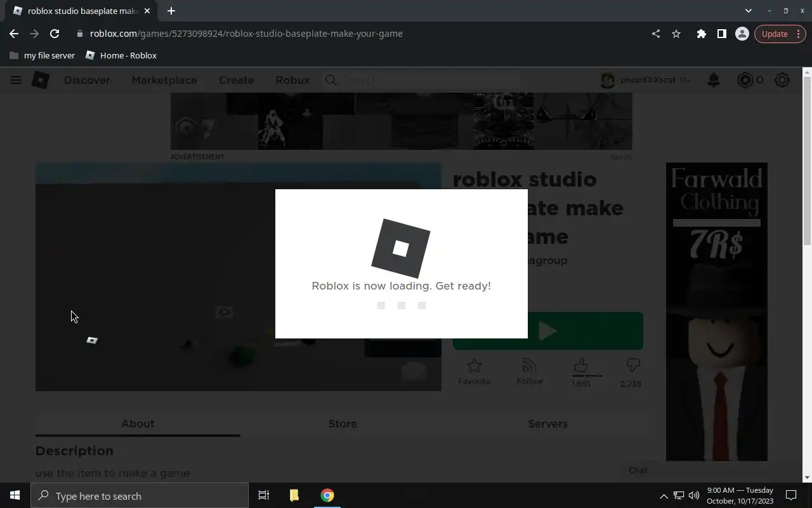Click the game preview thumbnail
This screenshot has height=508, width=812.
coord(238,277)
